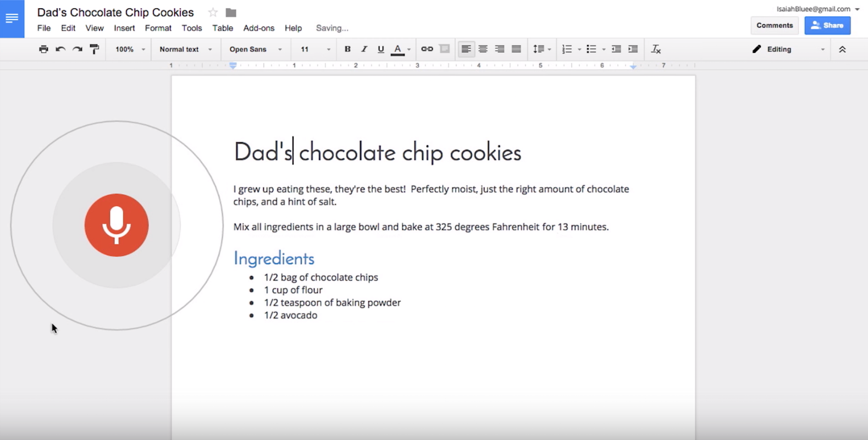Viewport: 868px width, 440px height.
Task: Open the Add-ons menu
Action: [x=258, y=28]
